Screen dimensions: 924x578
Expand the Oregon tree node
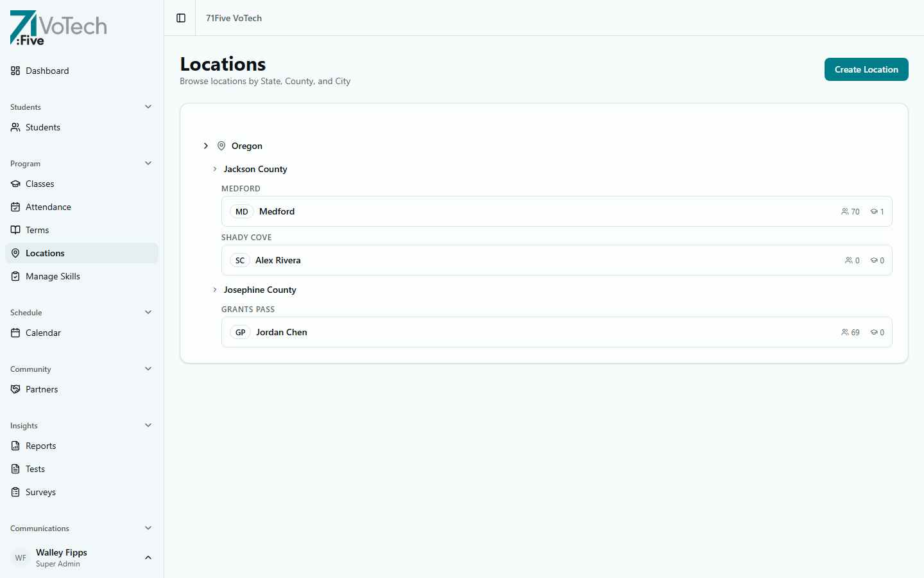pyautogui.click(x=206, y=146)
